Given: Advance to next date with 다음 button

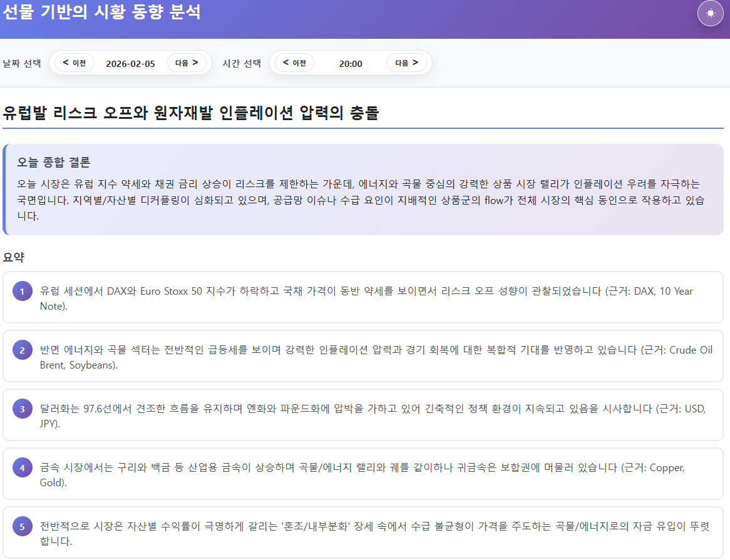Looking at the screenshot, I should [x=187, y=63].
